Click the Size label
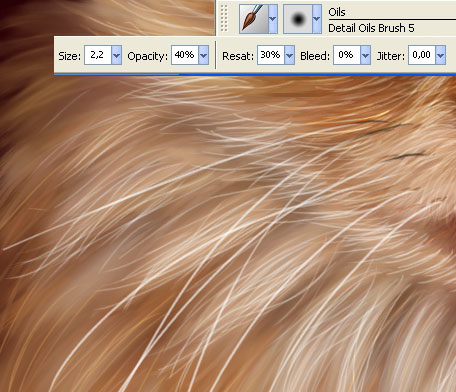The height and width of the screenshot is (392, 456). tap(69, 56)
